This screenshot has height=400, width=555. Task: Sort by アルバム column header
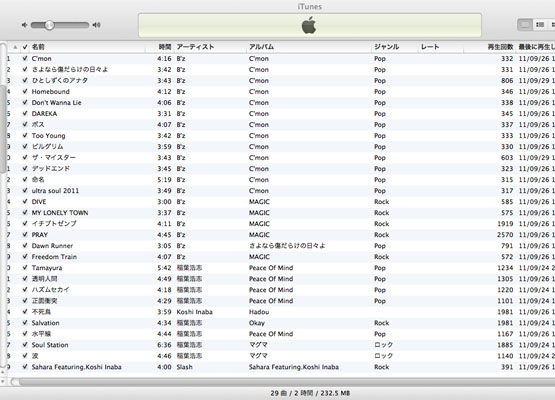click(261, 47)
